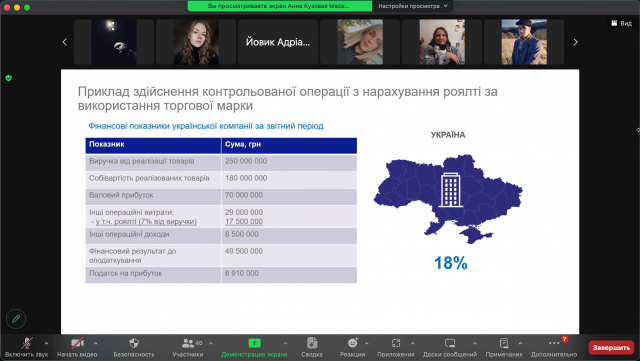
Task: Expand participants options arrow
Action: tap(211, 343)
